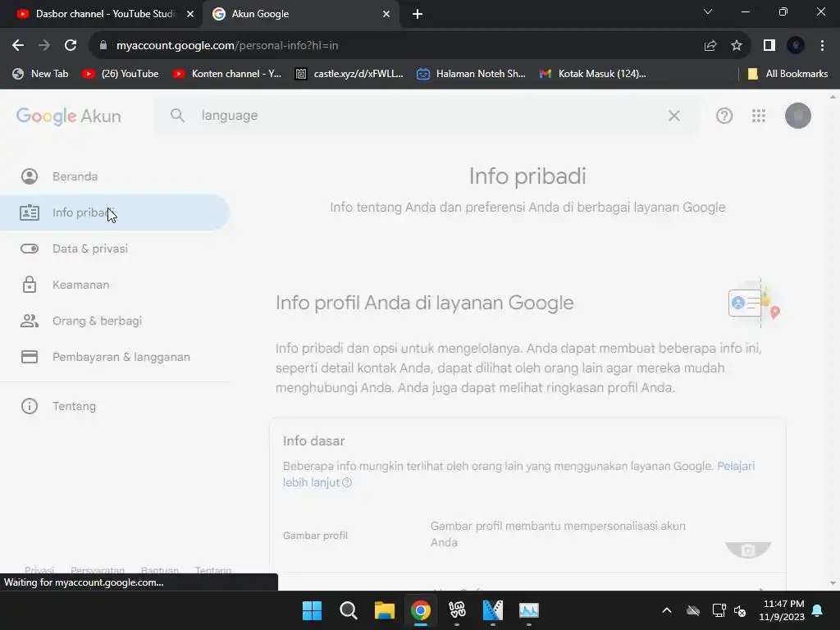Open the notification bell icon
The width and height of the screenshot is (840, 630).
(x=818, y=610)
